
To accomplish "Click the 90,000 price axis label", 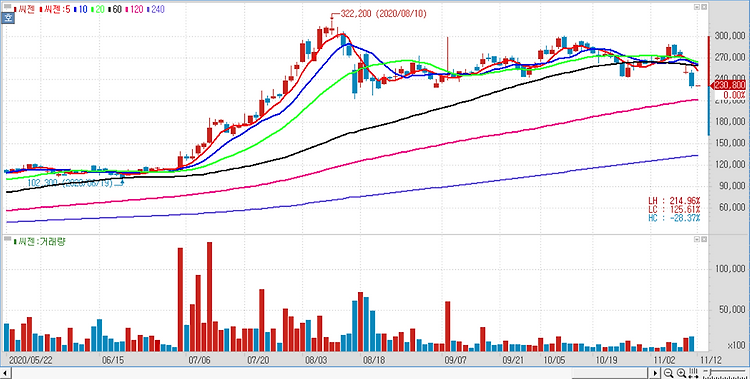I will 733,186.
